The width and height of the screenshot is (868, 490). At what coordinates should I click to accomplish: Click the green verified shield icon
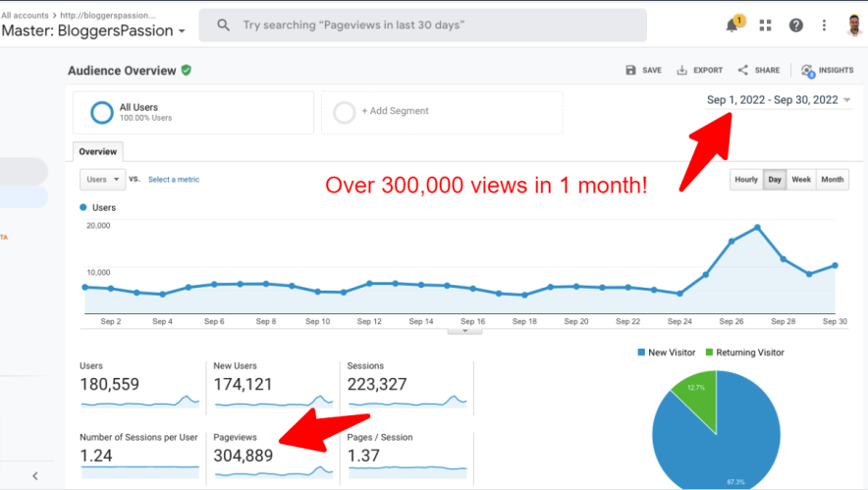click(x=187, y=71)
